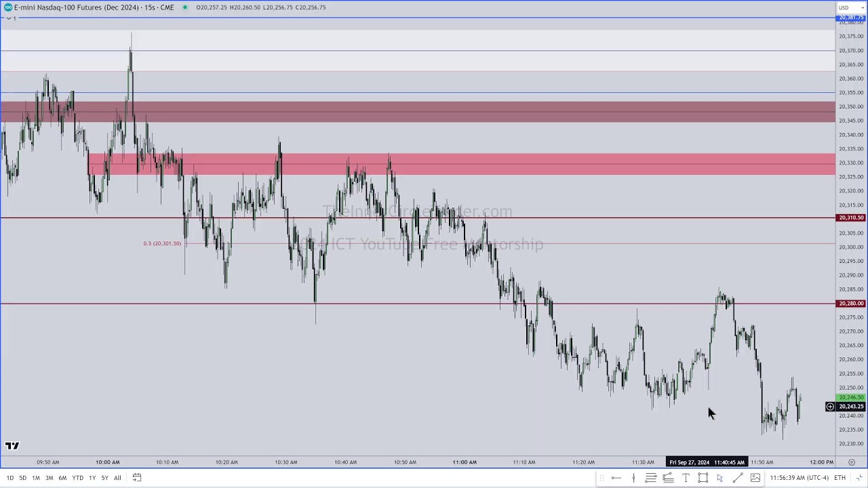Select the vertical line drawing tool
Viewport: 868px width, 488px height.
coord(633,478)
